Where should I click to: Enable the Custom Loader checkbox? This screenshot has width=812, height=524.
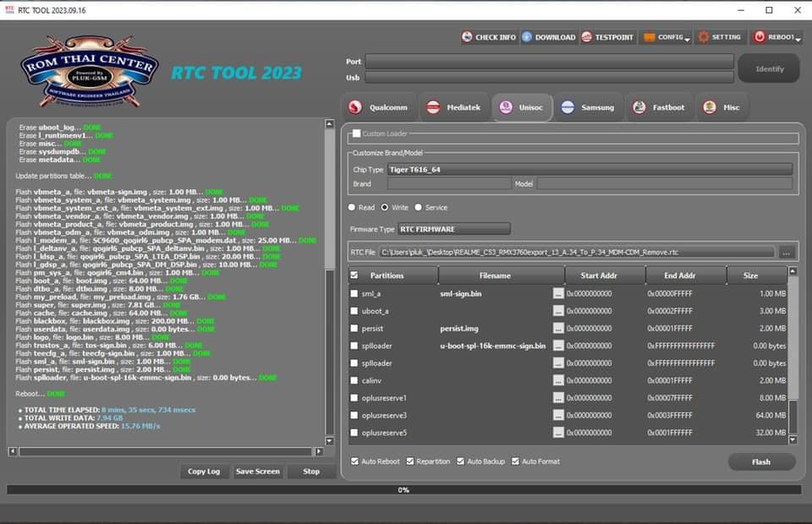click(x=356, y=134)
